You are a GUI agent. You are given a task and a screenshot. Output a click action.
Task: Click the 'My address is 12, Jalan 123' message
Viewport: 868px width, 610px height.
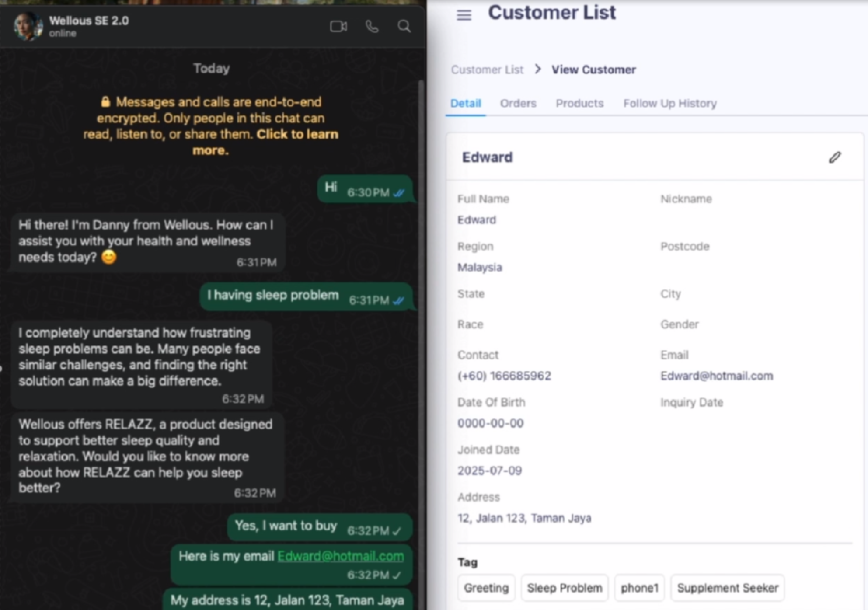[x=288, y=600]
